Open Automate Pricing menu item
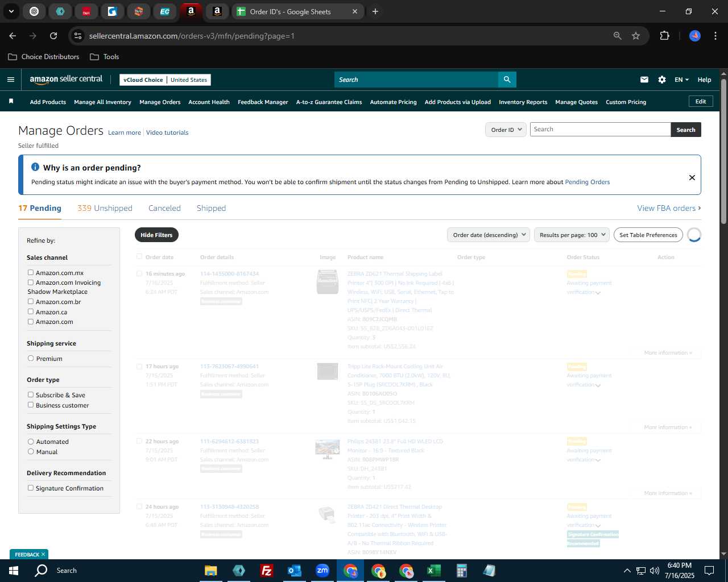The height and width of the screenshot is (582, 728). tap(393, 102)
